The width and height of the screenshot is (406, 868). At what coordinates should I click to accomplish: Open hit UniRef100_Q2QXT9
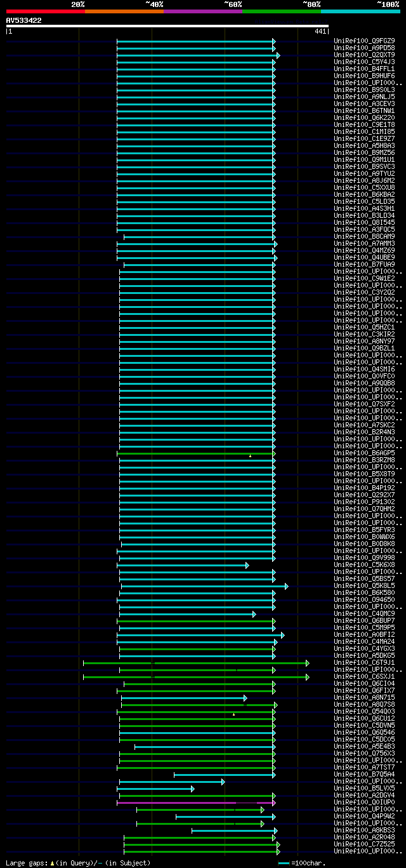tap(364, 55)
